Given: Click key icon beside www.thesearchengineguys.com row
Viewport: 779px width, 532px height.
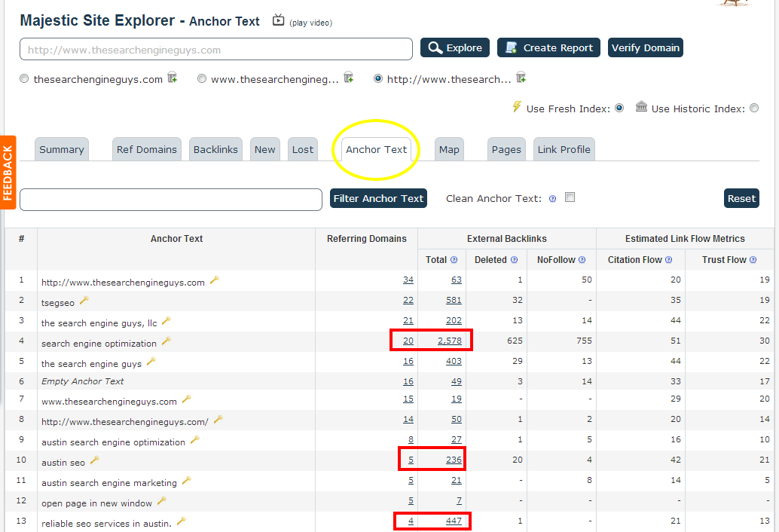Looking at the screenshot, I should click(x=187, y=399).
